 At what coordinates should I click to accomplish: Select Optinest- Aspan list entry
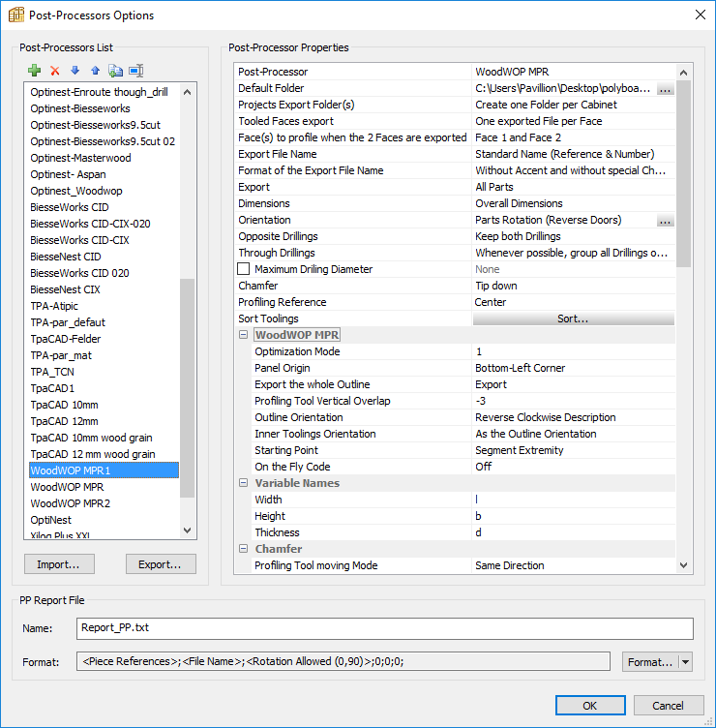pos(68,174)
